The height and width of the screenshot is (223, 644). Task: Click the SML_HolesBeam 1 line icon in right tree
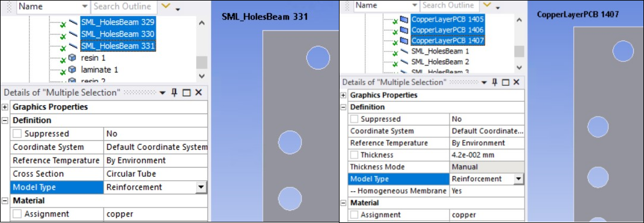coord(404,52)
